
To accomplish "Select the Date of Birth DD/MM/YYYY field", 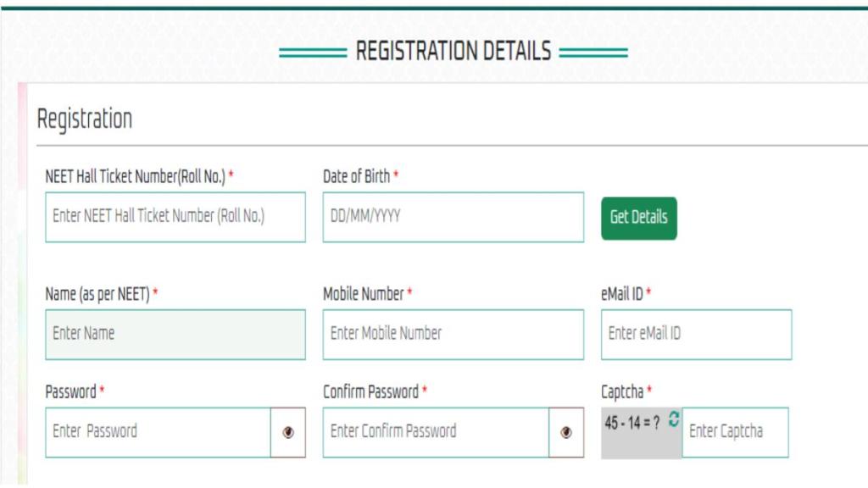I will pos(453,217).
